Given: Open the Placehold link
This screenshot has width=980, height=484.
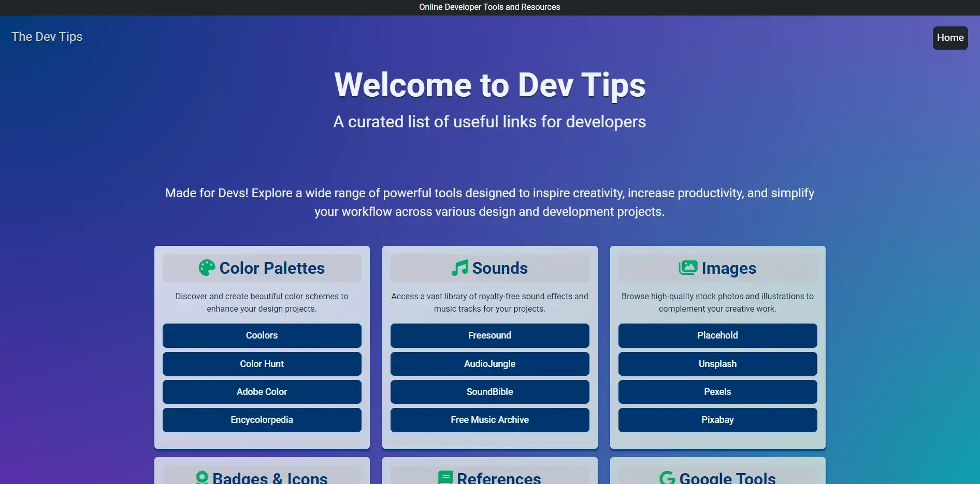Looking at the screenshot, I should click(718, 335).
